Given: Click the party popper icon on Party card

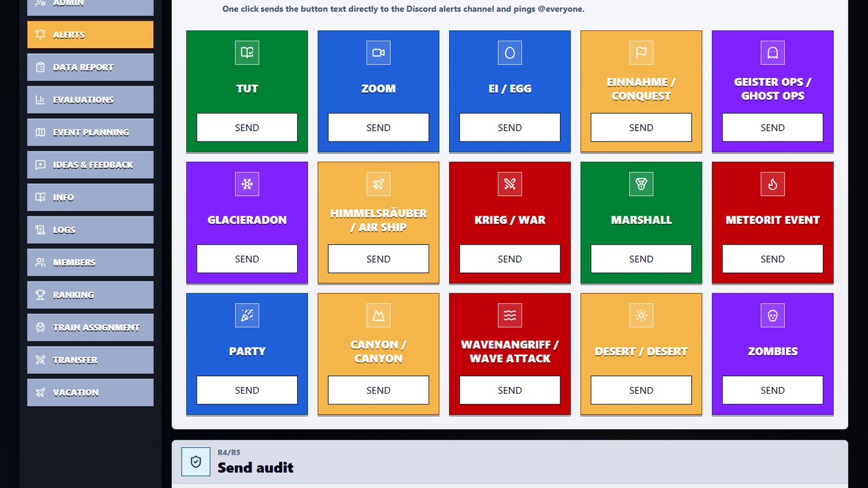Looking at the screenshot, I should pos(247,315).
